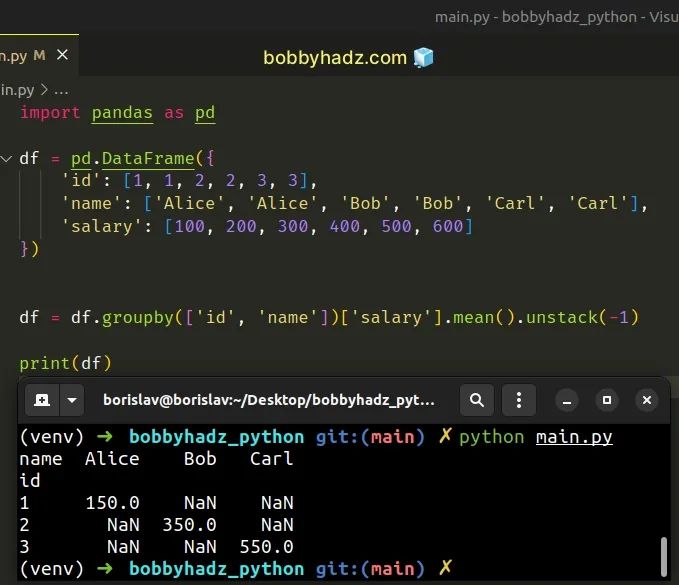The width and height of the screenshot is (679, 585).
Task: Click main.py in the breadcrumb path
Action: [x=17, y=90]
